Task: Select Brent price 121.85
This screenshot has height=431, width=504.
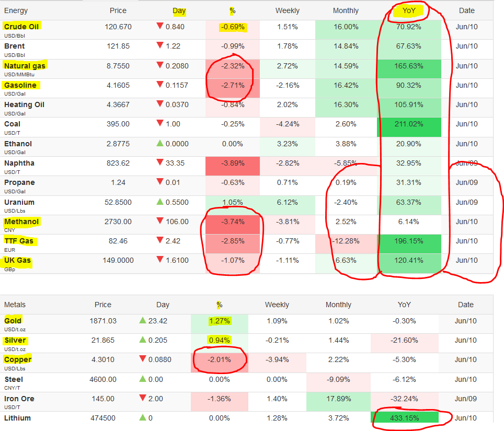Action: (118, 46)
